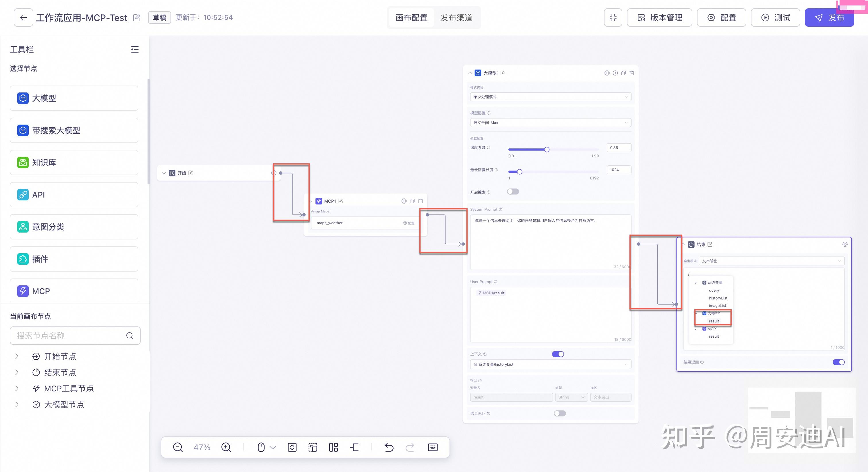Image resolution: width=868 pixels, height=472 pixels.
Task: Select the 画布配置 tab
Action: tap(411, 18)
